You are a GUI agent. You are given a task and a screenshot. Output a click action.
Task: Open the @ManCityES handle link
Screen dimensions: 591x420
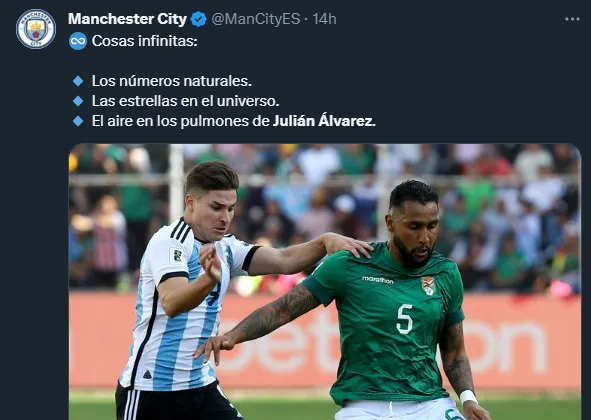256,19
